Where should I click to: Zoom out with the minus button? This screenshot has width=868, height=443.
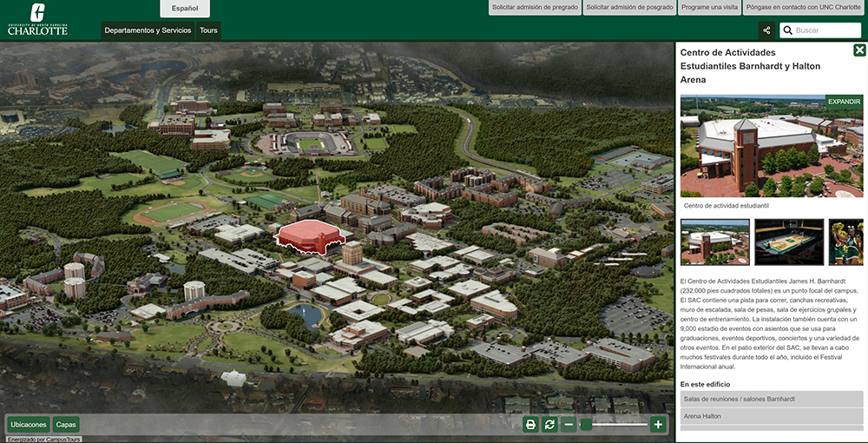click(569, 425)
